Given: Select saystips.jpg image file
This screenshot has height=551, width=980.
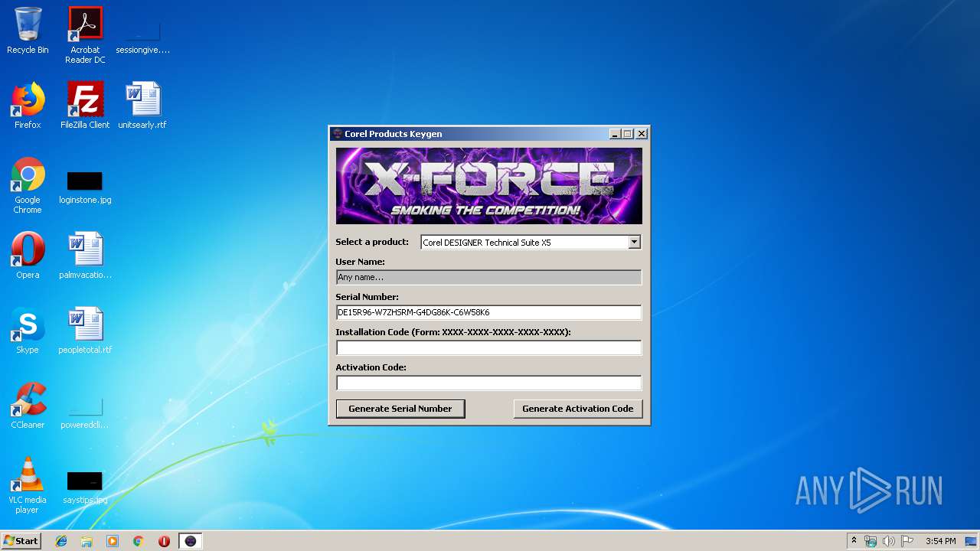Looking at the screenshot, I should point(85,487).
